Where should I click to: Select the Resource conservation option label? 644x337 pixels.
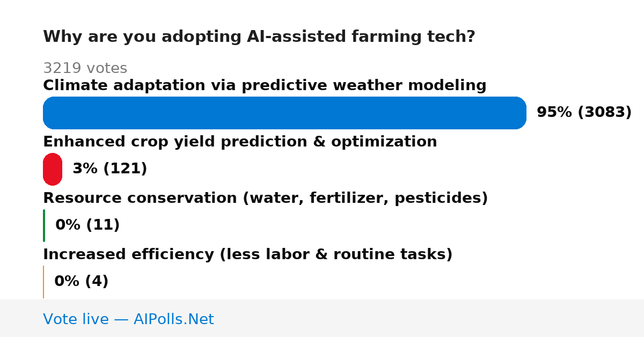click(x=266, y=199)
